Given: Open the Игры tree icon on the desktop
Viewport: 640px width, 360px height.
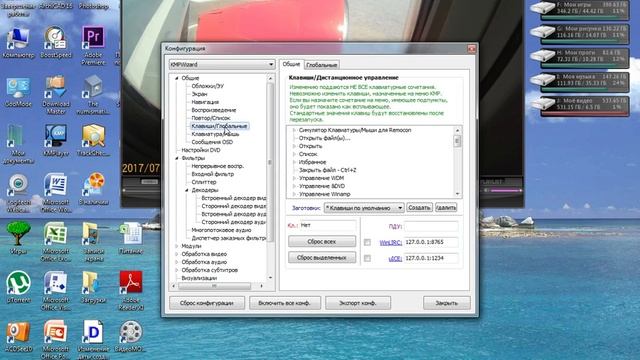Looking at the screenshot, I should [18, 238].
